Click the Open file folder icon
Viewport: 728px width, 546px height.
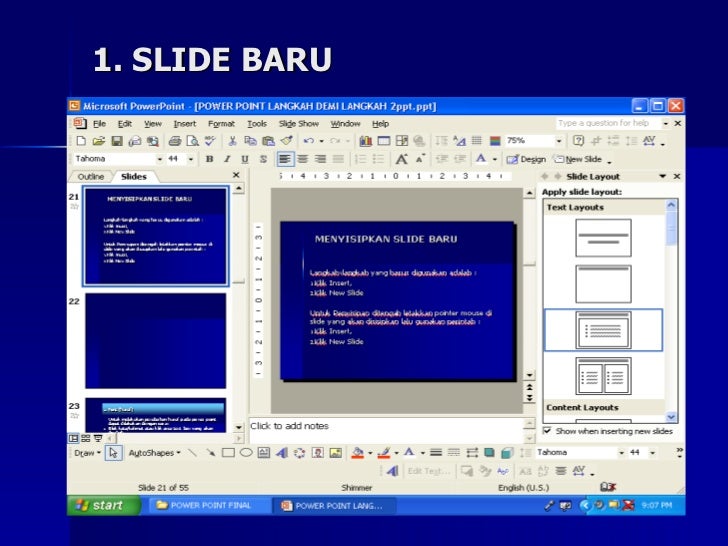tap(98, 141)
